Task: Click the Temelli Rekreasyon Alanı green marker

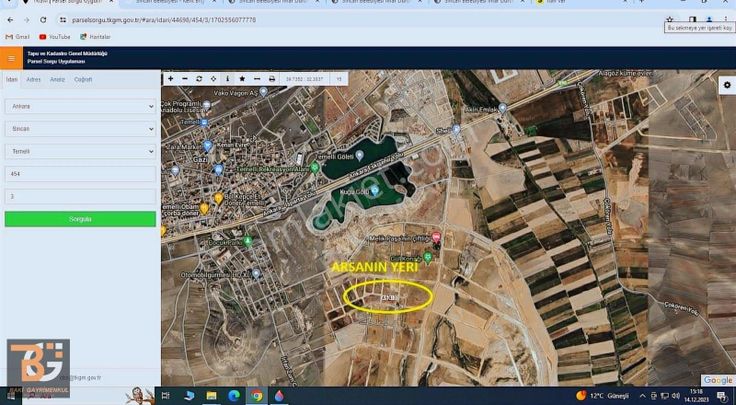Action: click(315, 167)
